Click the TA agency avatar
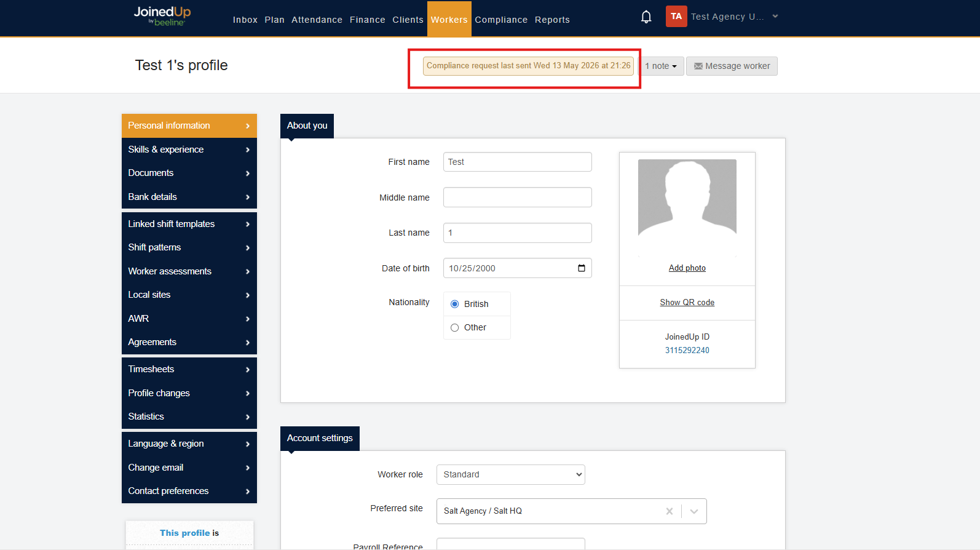The height and width of the screenshot is (550, 980). 676,17
